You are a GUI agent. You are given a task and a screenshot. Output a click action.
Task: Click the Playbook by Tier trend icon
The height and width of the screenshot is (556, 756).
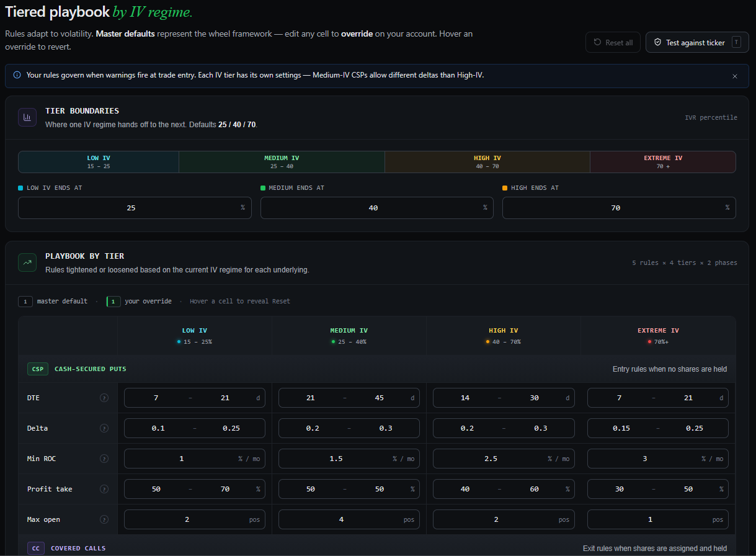[x=27, y=262]
